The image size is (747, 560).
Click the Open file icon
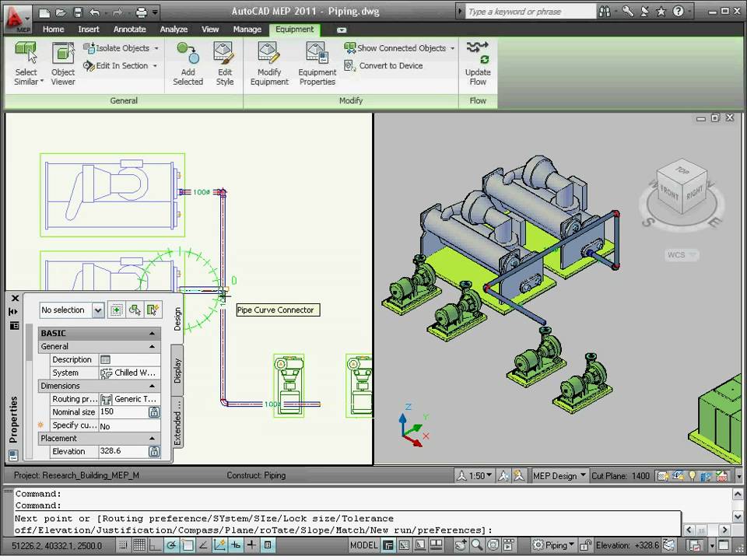pyautogui.click(x=61, y=12)
